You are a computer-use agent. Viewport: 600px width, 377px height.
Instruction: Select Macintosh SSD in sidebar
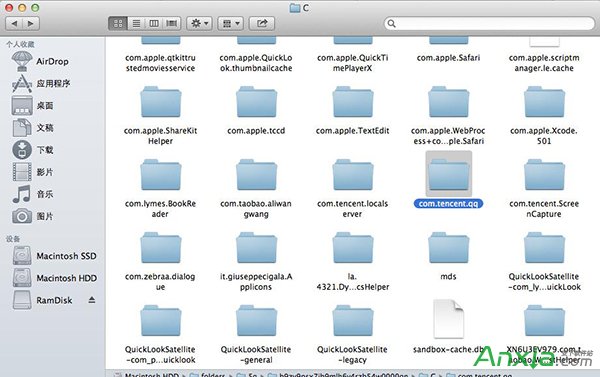(x=54, y=256)
